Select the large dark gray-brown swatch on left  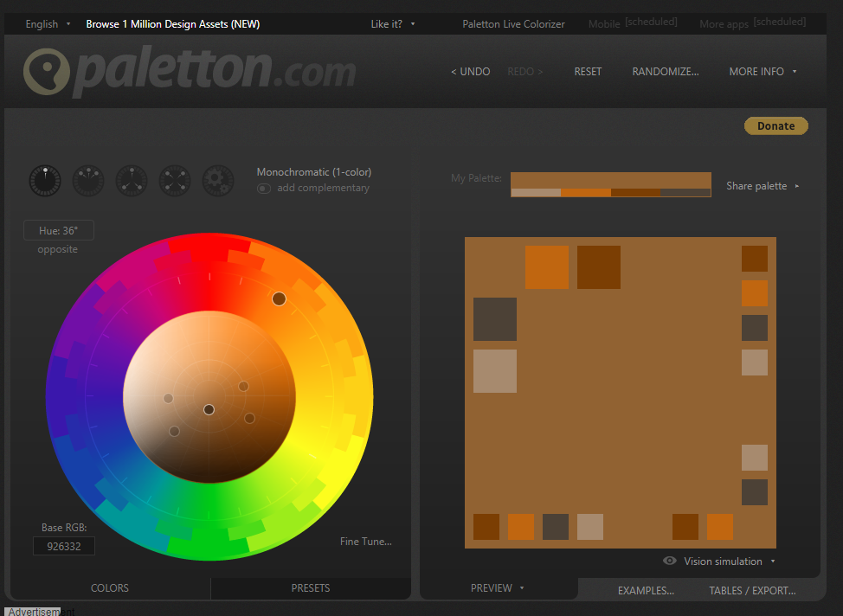tap(494, 319)
